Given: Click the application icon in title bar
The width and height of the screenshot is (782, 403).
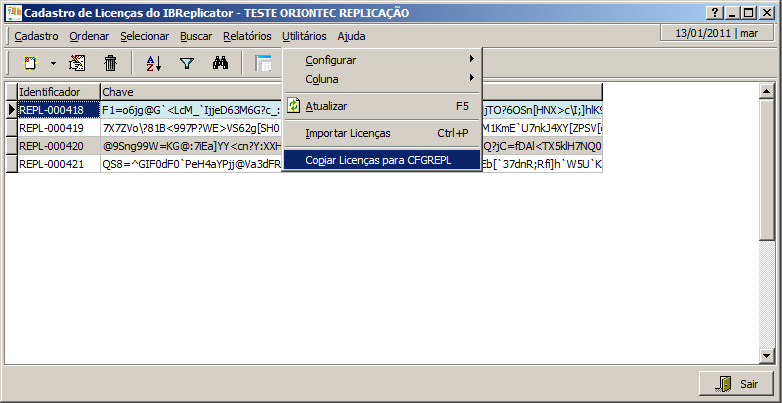Looking at the screenshot, I should coord(13,12).
